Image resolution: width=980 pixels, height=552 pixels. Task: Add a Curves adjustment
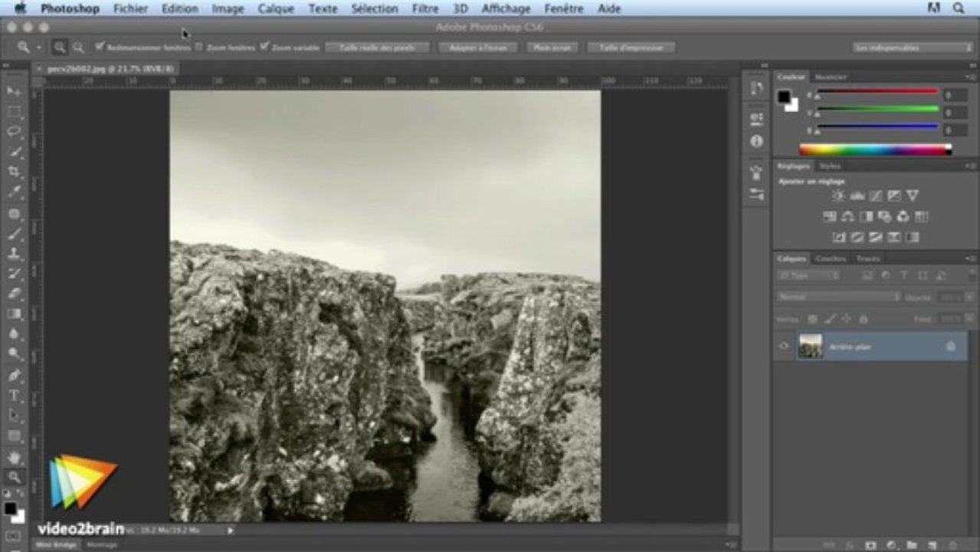(875, 196)
